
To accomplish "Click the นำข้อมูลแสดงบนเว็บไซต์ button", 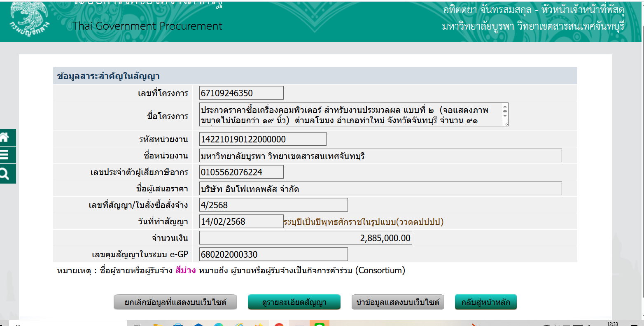I will coord(397,303).
